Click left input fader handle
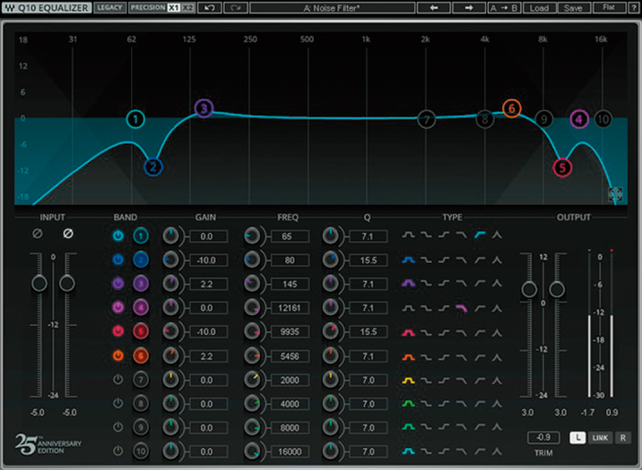 point(39,283)
